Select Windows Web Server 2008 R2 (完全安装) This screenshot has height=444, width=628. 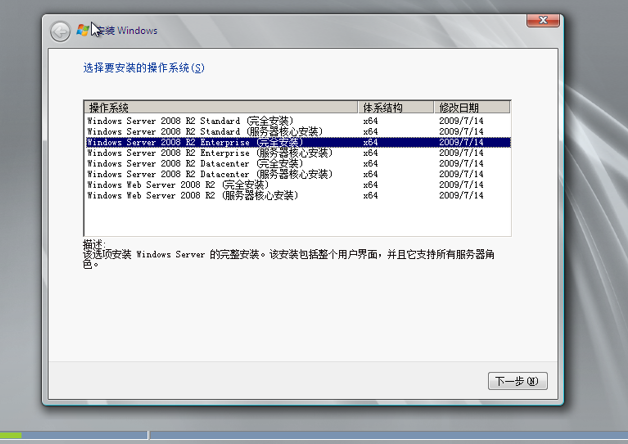tap(298, 185)
